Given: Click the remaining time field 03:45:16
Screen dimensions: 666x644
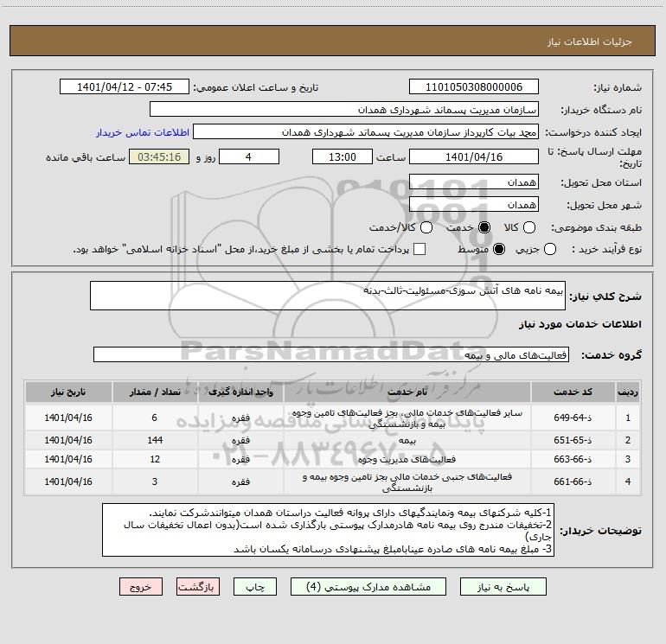Looking at the screenshot, I should [x=159, y=156].
